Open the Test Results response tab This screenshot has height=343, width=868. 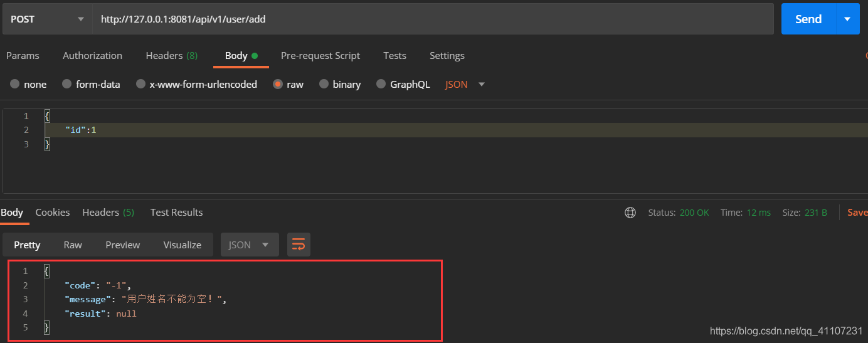click(176, 213)
